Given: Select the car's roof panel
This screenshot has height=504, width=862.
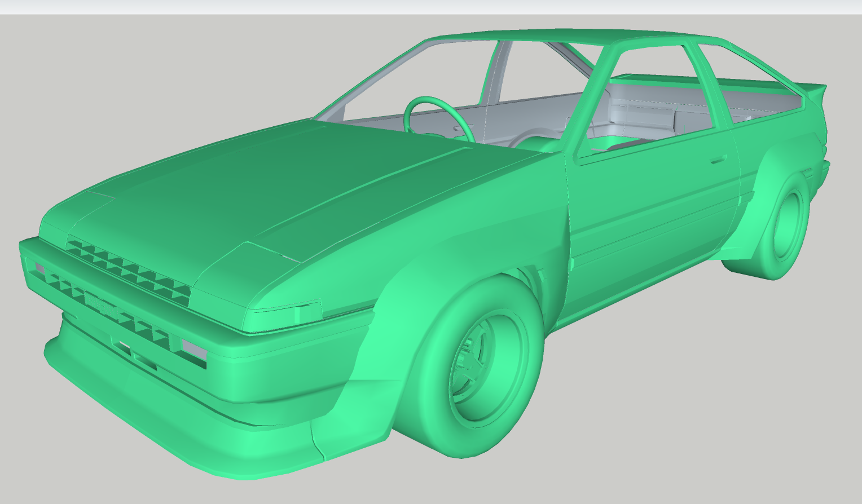Looking at the screenshot, I should tap(575, 37).
